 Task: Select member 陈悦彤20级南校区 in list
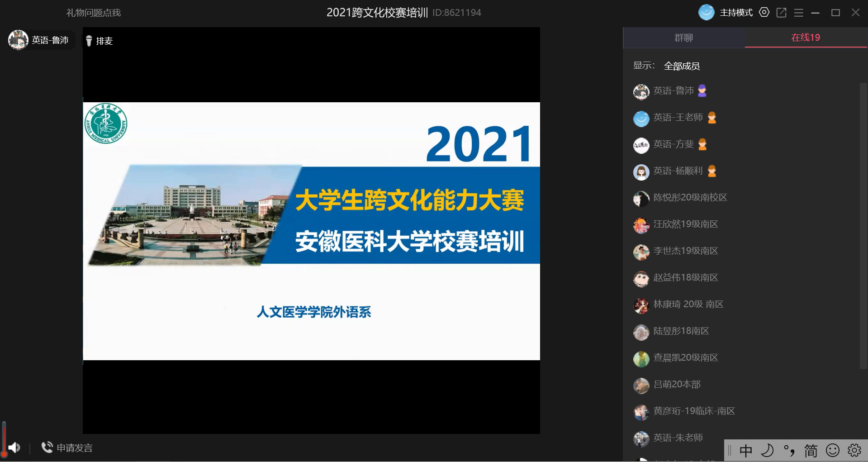pyautogui.click(x=690, y=198)
